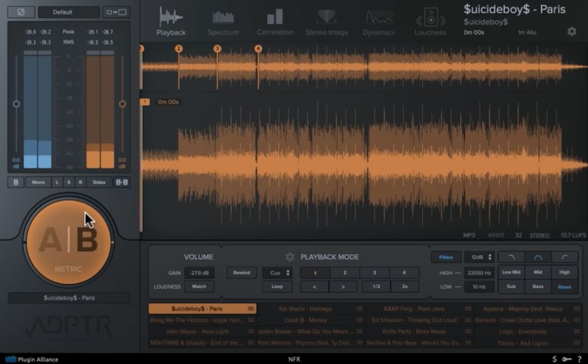Select the low-pass filter shape icon

pyautogui.click(x=511, y=257)
